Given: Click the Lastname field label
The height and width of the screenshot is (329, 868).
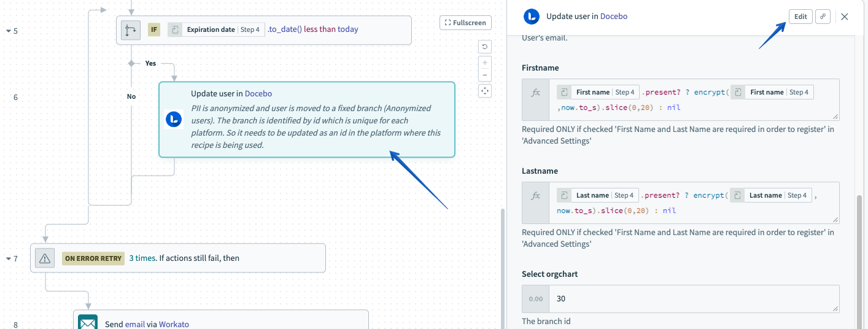Looking at the screenshot, I should click(540, 171).
